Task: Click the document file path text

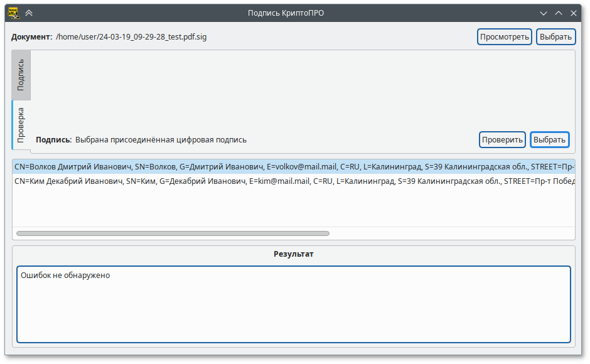Action: tap(131, 37)
